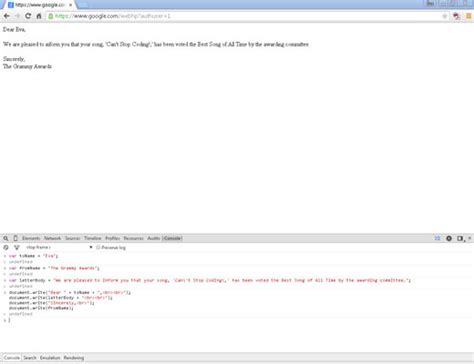Open the Rendering tab in the bottom drawer
The width and height of the screenshot is (474, 364).
(74, 358)
